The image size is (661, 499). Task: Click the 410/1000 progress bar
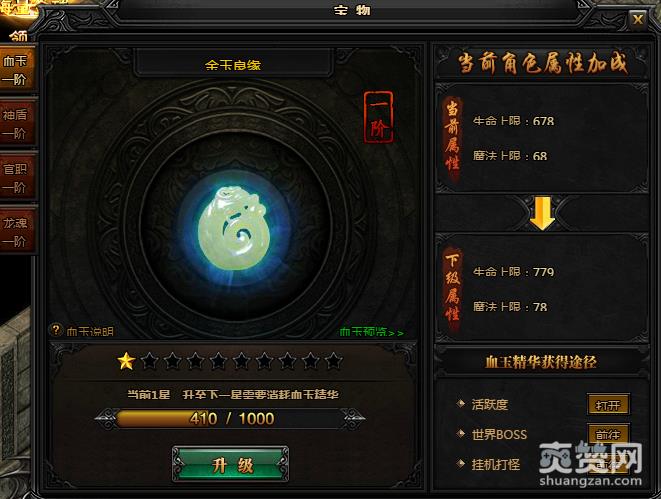230,419
